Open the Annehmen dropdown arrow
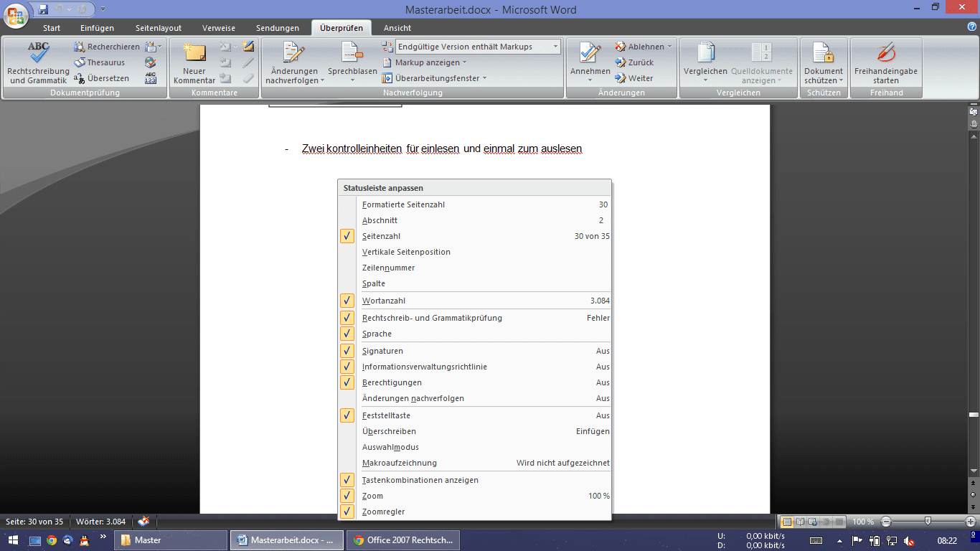Viewport: 980px width, 551px height. [x=590, y=79]
